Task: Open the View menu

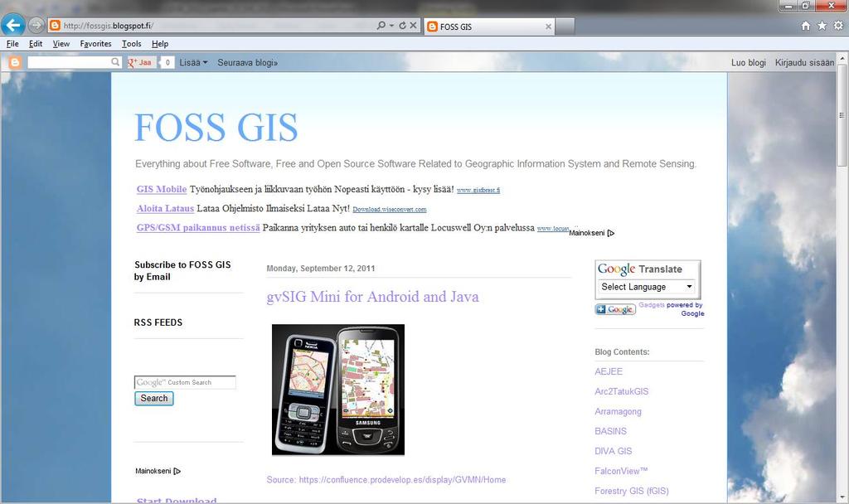Action: pyautogui.click(x=61, y=44)
